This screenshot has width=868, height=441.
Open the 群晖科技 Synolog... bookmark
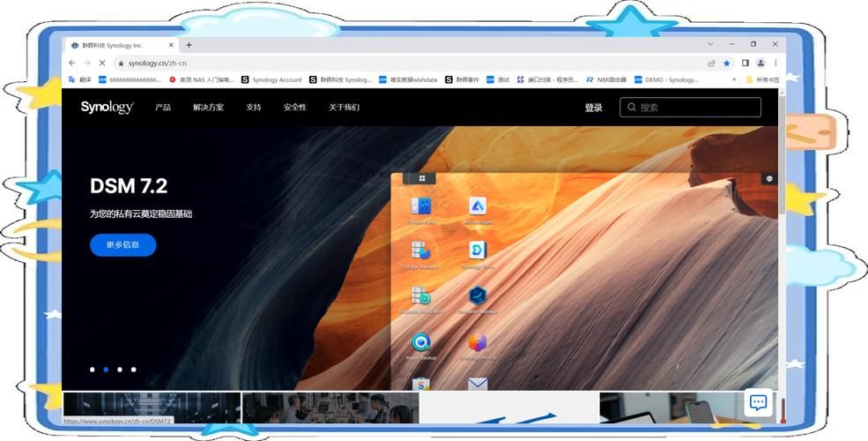pyautogui.click(x=340, y=79)
